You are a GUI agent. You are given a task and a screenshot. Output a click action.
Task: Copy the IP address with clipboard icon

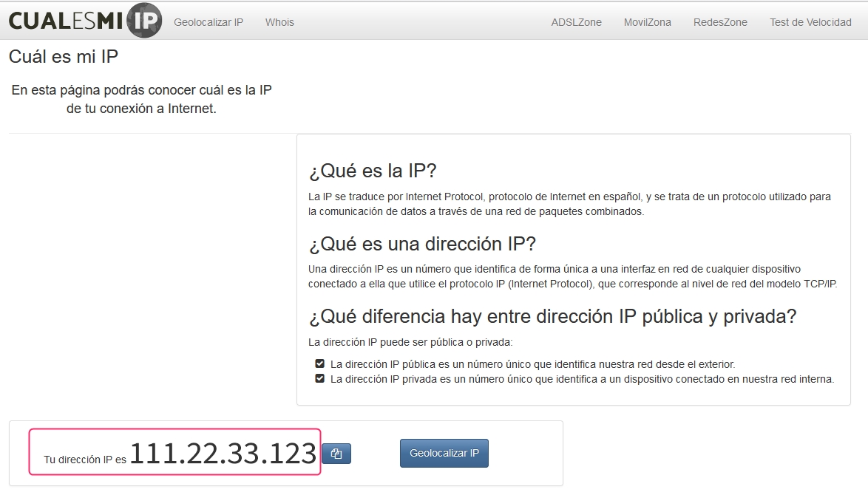(x=336, y=454)
